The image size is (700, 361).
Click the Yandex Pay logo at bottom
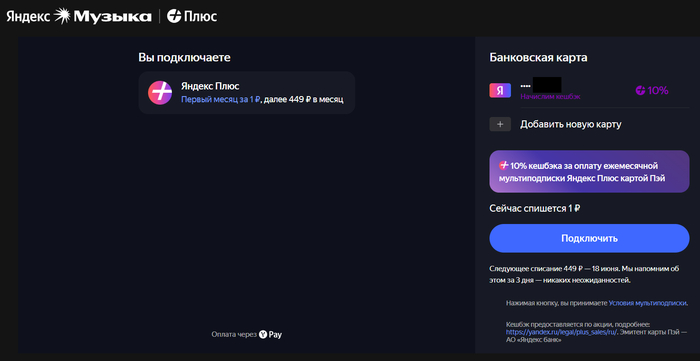(x=271, y=334)
